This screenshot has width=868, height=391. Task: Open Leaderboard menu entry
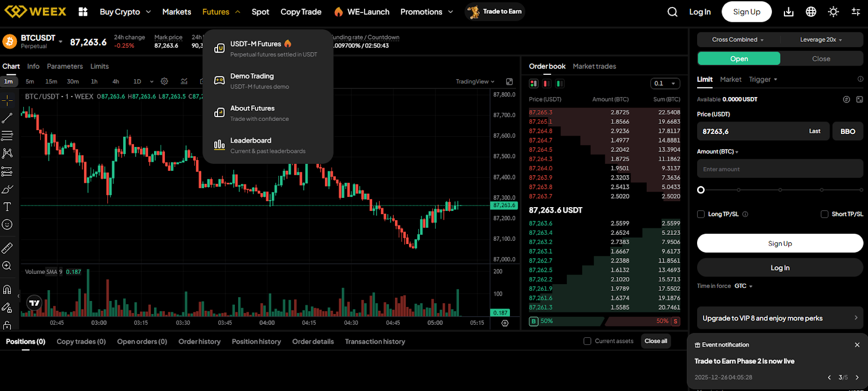click(x=268, y=145)
